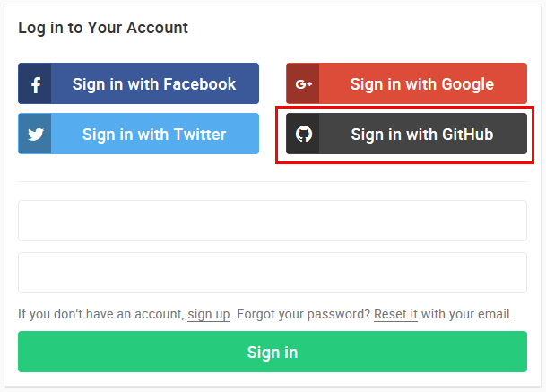Follow the 'Reset it' password link
This screenshot has width=546, height=392.
[x=395, y=315]
